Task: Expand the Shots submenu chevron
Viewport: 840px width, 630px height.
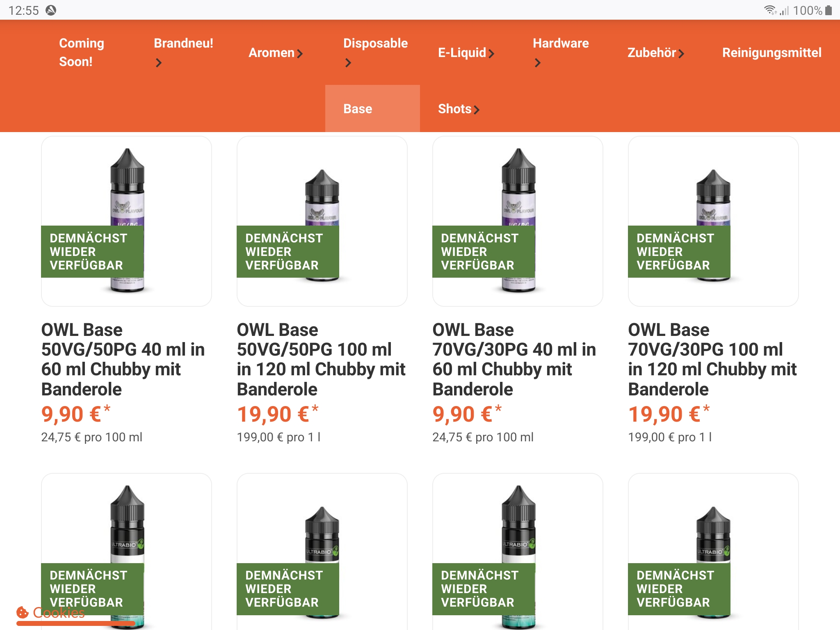Action: click(x=476, y=110)
